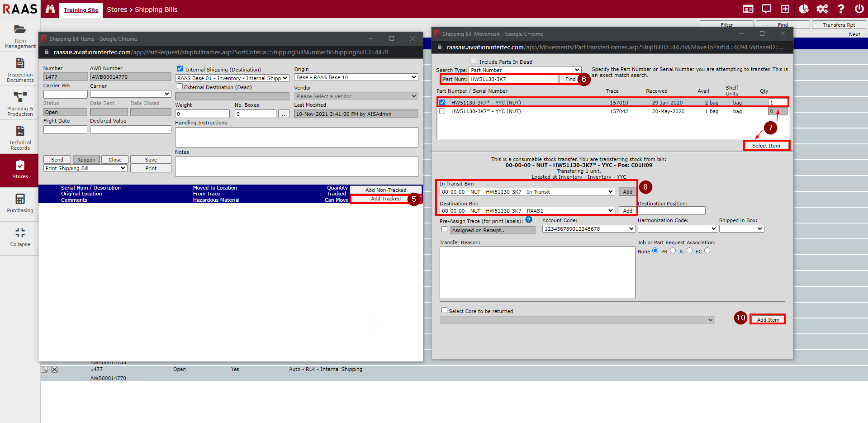Click magnifier icon beside shipping bill 1477
The image size is (868, 423).
tap(44, 370)
